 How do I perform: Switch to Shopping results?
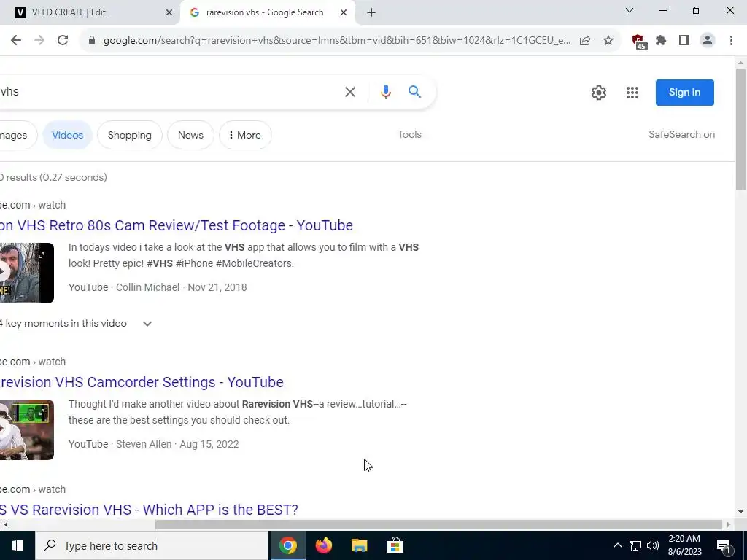tap(130, 135)
